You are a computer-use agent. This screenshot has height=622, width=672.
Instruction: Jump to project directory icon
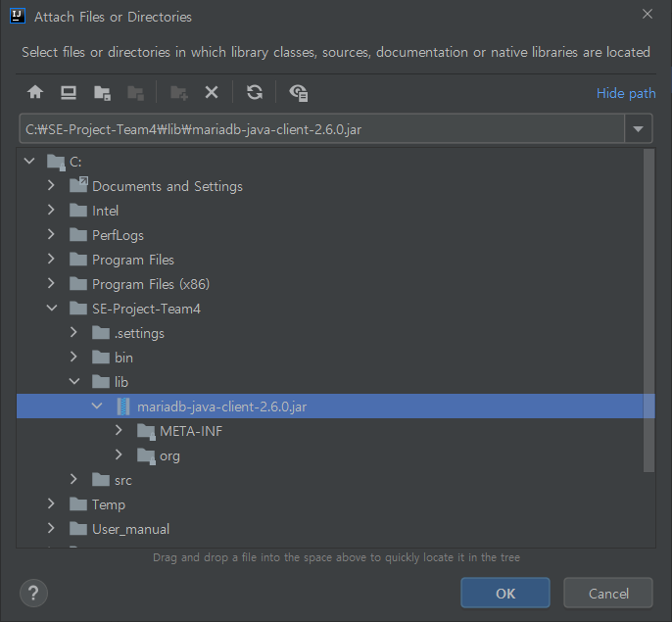pos(102,93)
